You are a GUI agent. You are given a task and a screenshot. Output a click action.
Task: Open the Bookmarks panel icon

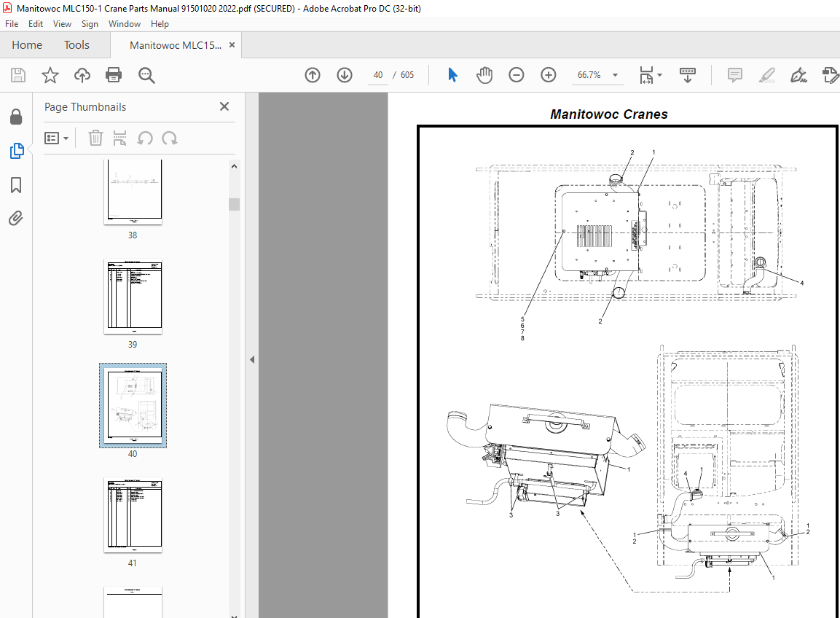click(x=16, y=185)
